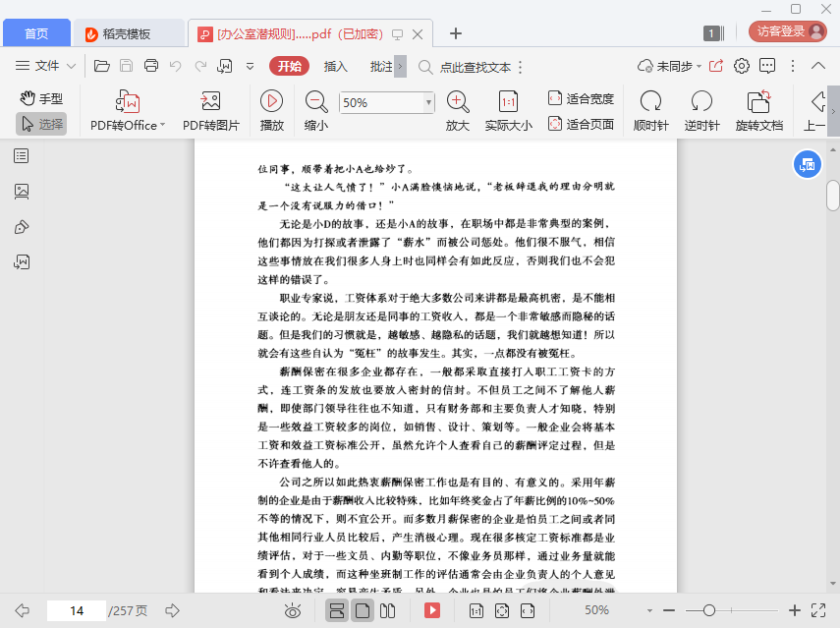Click 旋转文档 rotate document
Image resolution: width=840 pixels, height=628 pixels.
point(759,111)
